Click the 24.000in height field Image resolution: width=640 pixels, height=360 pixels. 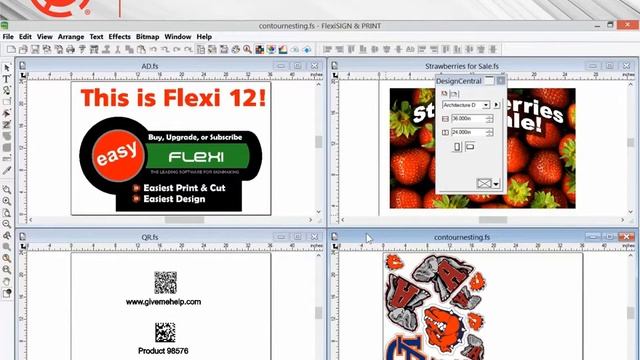click(468, 132)
